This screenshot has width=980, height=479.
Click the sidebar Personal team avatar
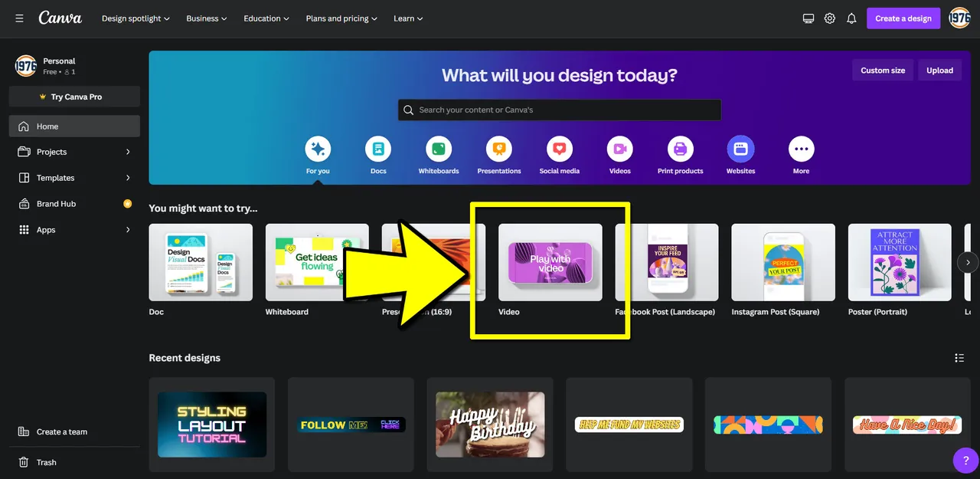pyautogui.click(x=25, y=66)
